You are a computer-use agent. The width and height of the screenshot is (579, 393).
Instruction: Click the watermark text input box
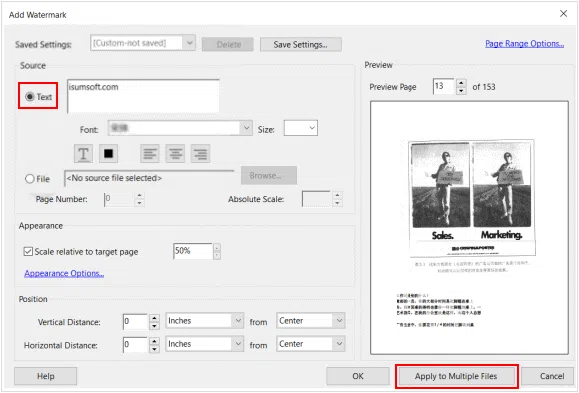click(144, 96)
